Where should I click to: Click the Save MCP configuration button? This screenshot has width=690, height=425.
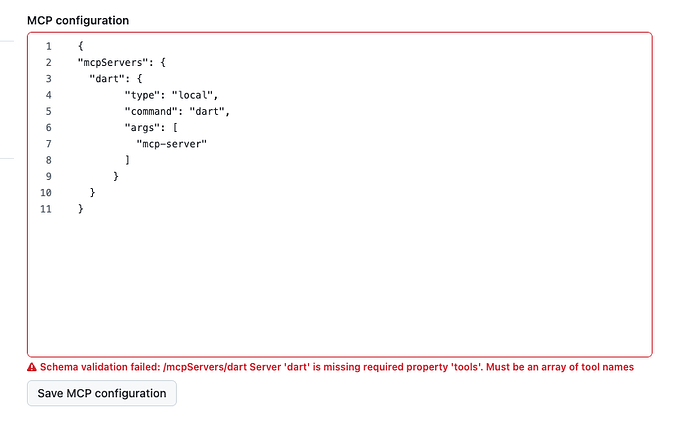point(102,393)
